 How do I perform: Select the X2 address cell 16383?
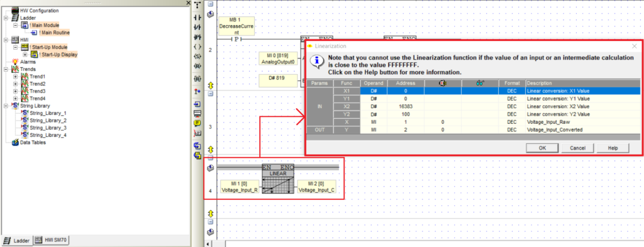point(406,106)
